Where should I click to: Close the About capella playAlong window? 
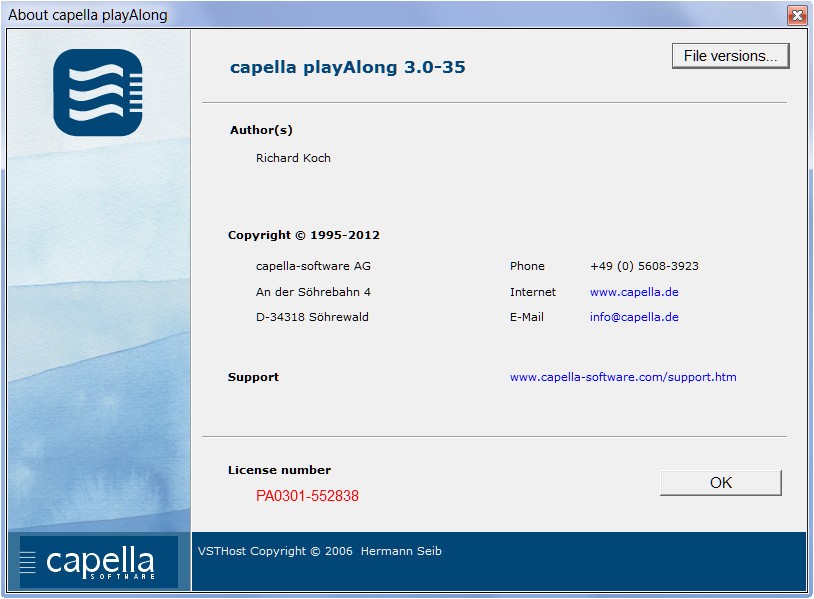pyautogui.click(x=797, y=16)
